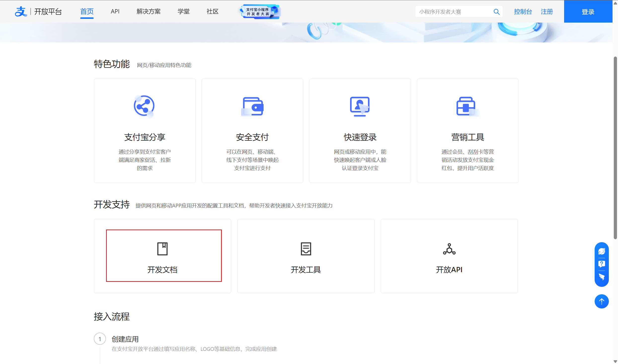Viewport: 618px width, 364px height.
Task: Go to the 社区 tab
Action: point(212,11)
